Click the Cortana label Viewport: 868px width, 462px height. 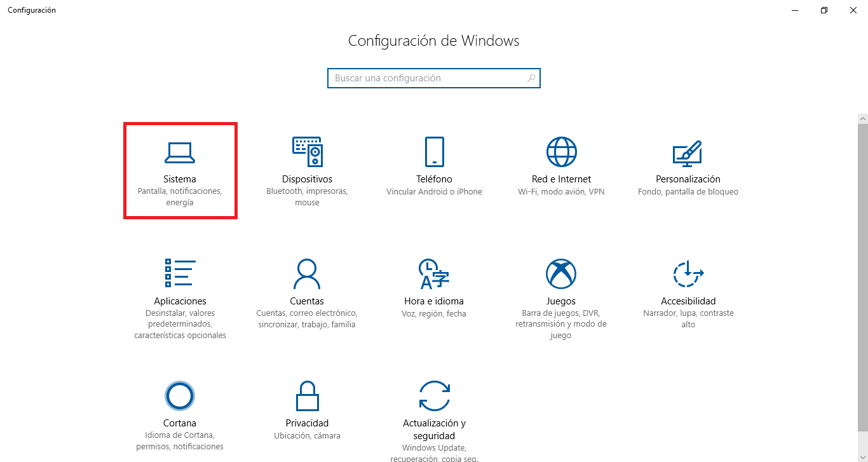coord(180,423)
